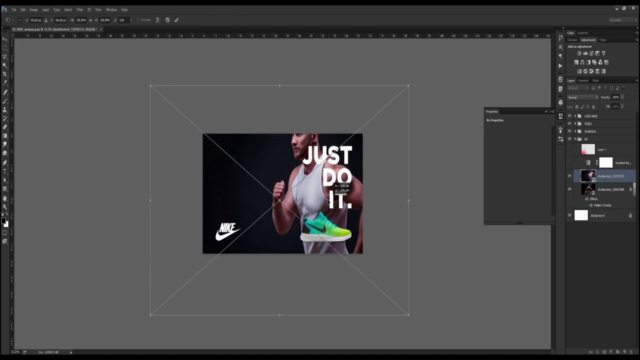The height and width of the screenshot is (360, 640).
Task: Open the Opacity value dropdown arrow
Action: (622, 98)
